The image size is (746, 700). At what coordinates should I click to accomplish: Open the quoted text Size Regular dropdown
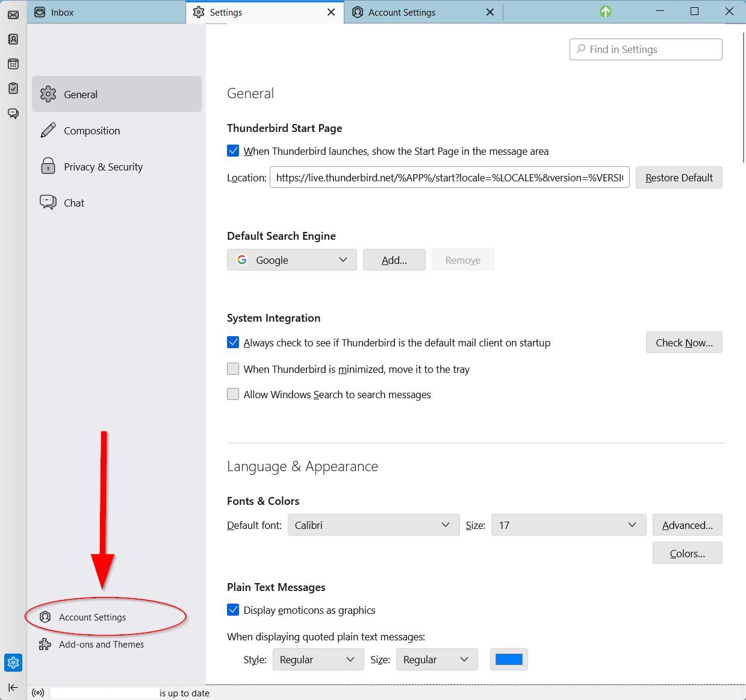click(x=437, y=659)
